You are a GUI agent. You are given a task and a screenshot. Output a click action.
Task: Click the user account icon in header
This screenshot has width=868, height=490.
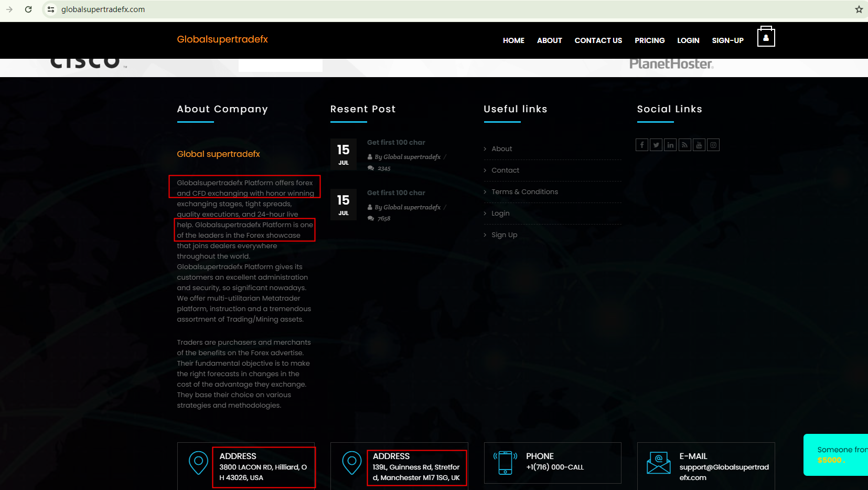pos(766,38)
